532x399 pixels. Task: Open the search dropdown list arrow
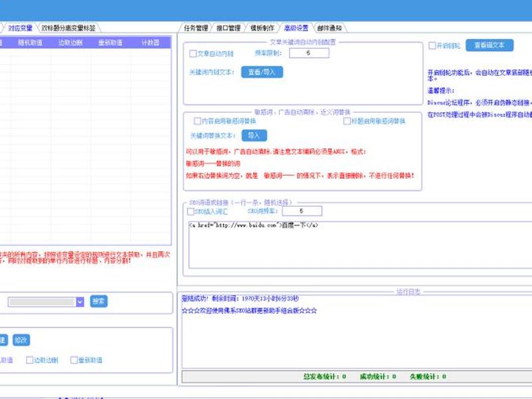[x=80, y=302]
